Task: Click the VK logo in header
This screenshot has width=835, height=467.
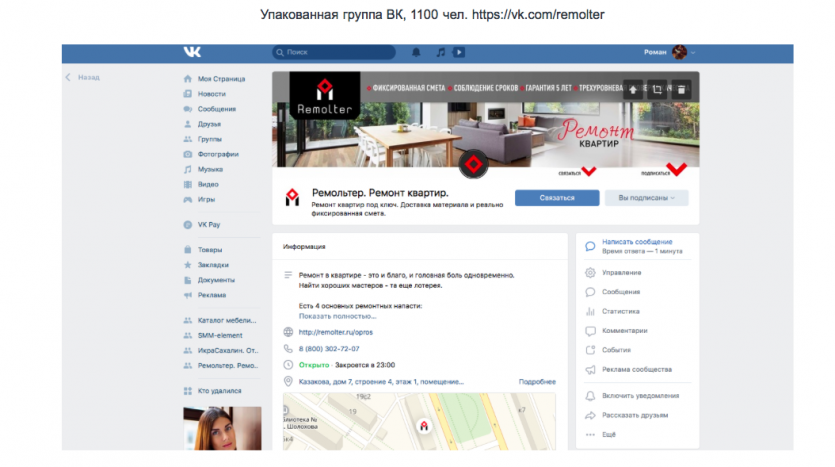Action: [x=192, y=52]
